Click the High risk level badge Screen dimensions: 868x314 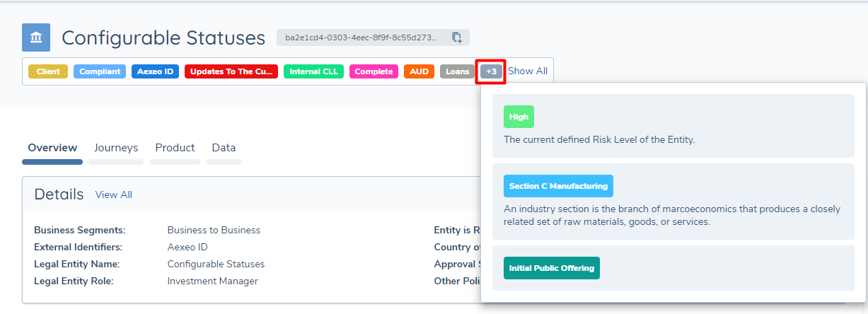519,117
